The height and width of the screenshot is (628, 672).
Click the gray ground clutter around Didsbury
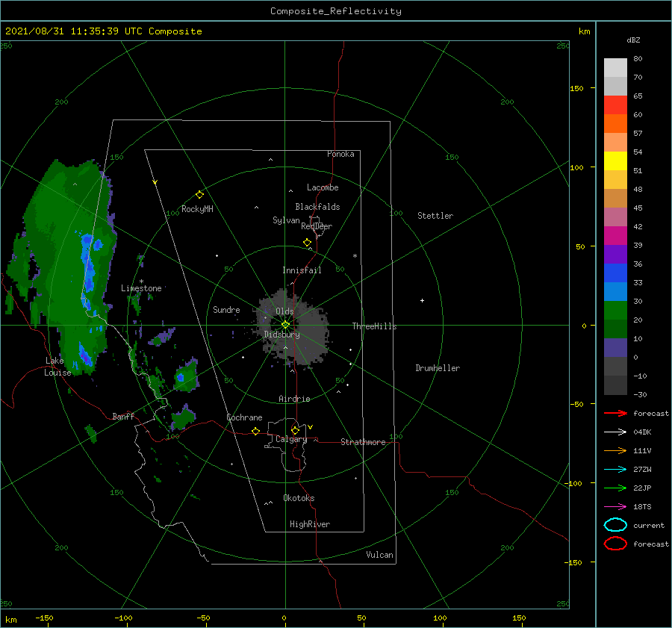point(293,327)
